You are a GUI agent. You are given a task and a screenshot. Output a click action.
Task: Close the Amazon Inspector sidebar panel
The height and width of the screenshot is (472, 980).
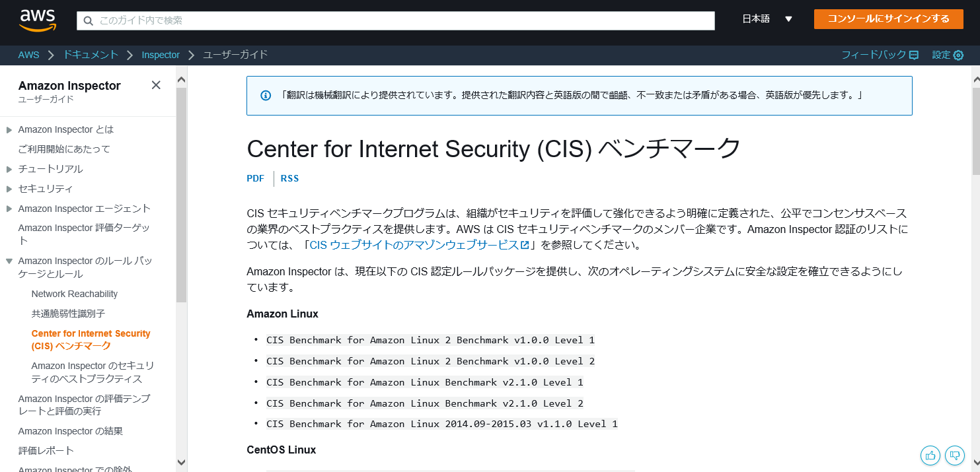tap(156, 85)
